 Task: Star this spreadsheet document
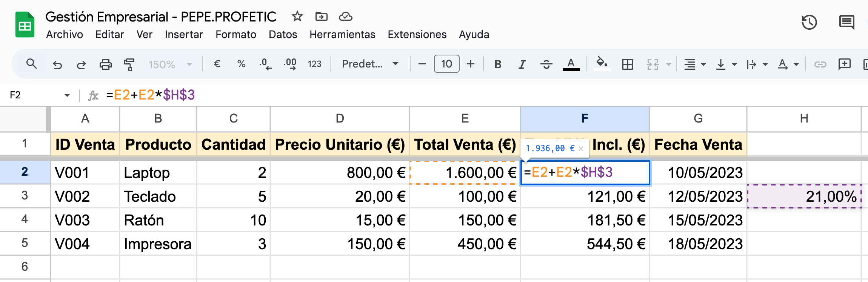(x=297, y=17)
